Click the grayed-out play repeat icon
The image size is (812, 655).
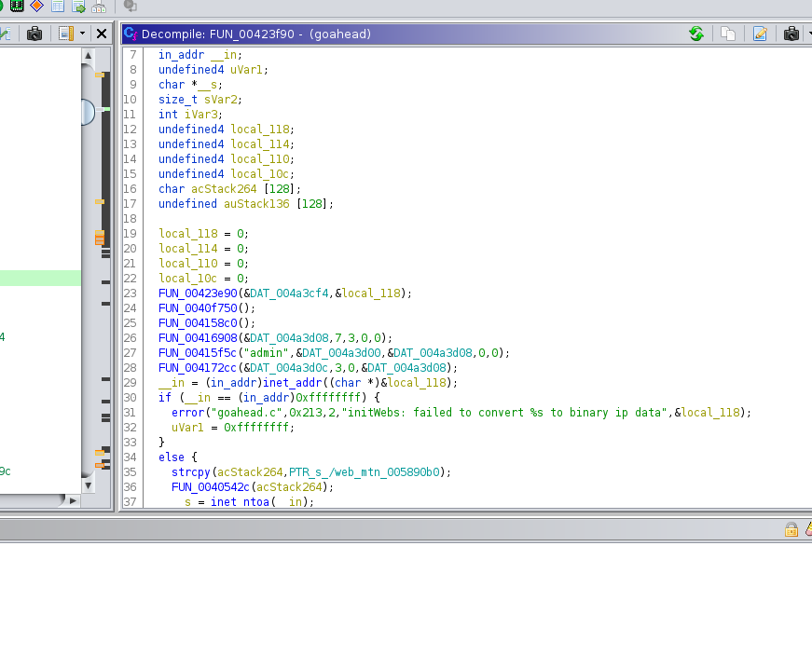pyautogui.click(x=130, y=6)
